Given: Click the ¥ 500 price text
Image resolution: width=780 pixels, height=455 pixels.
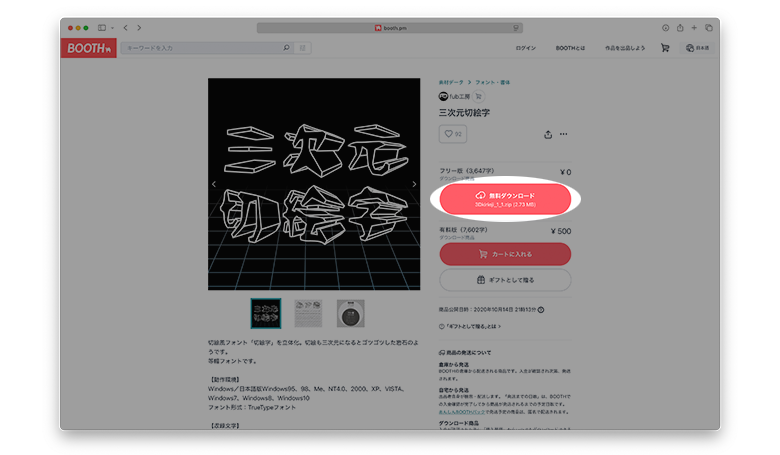Looking at the screenshot, I should click(x=561, y=231).
